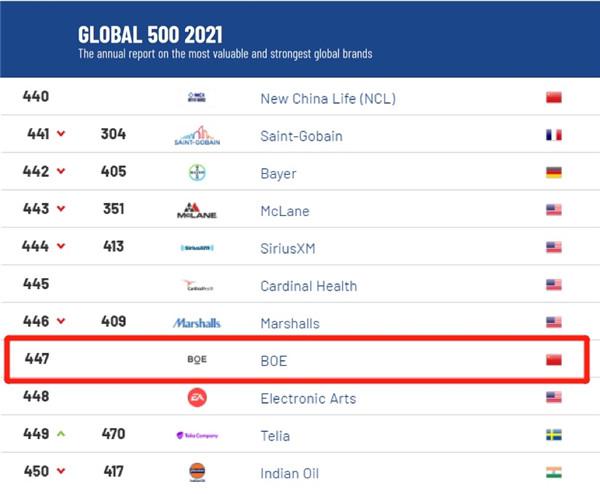This screenshot has height=494, width=600.
Task: Click the Telia Company logo
Action: coord(197,435)
